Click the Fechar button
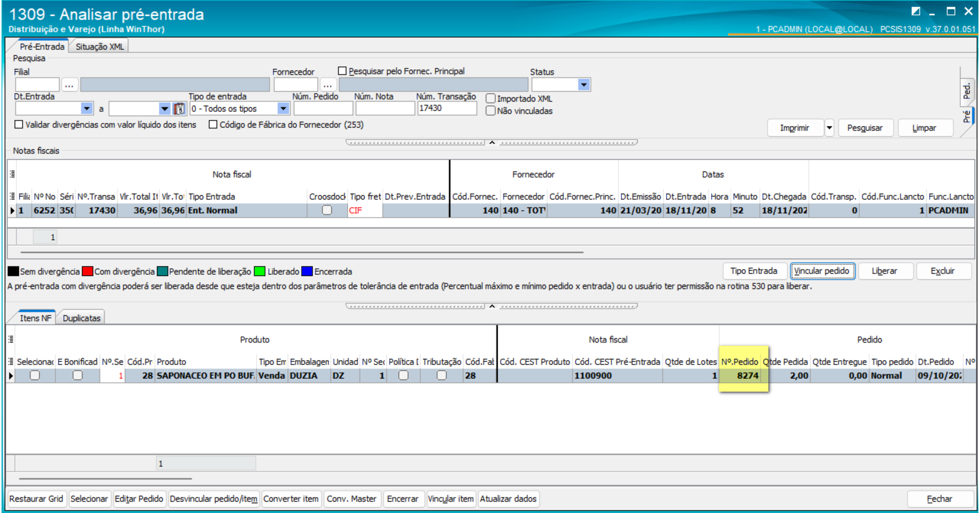The width and height of the screenshot is (980, 513). point(939,499)
